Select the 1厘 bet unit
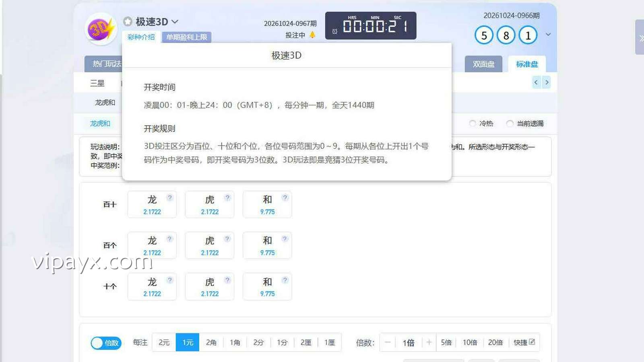The width and height of the screenshot is (644, 362). point(330,342)
